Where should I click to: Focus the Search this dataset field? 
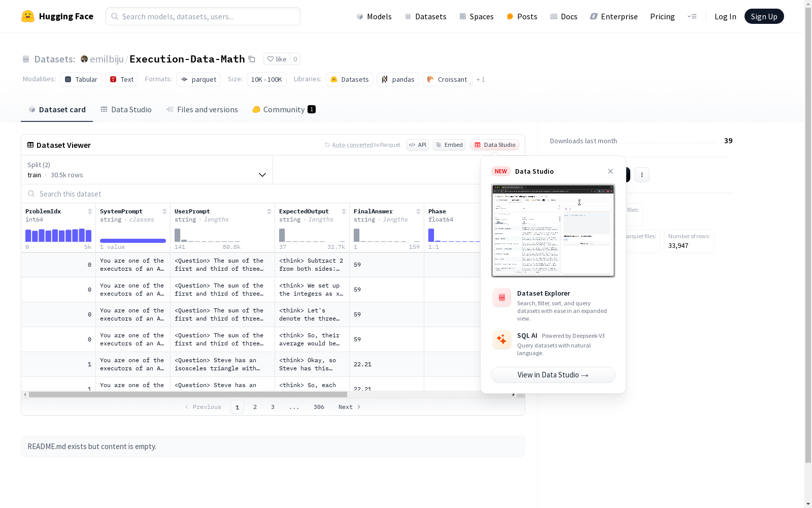pyautogui.click(x=251, y=194)
